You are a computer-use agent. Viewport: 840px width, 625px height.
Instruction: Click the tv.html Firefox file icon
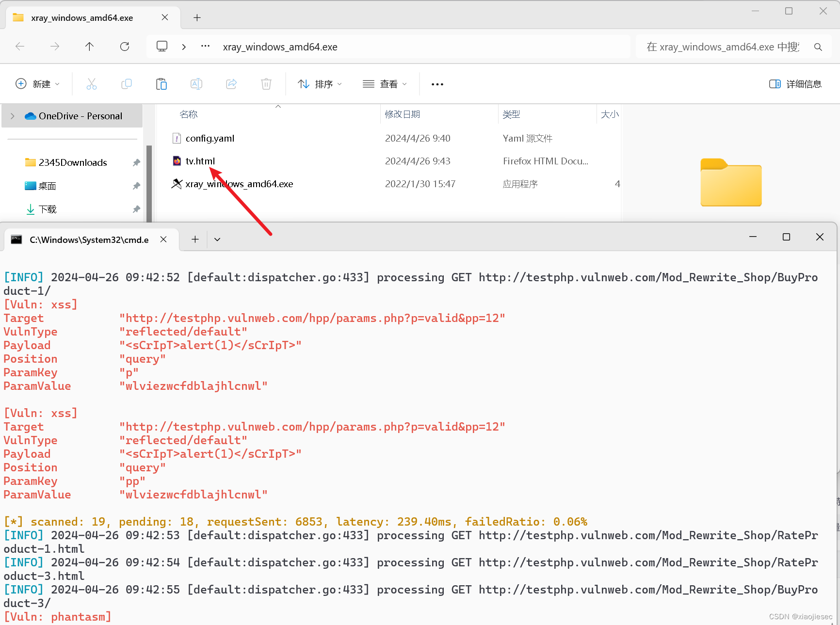(x=177, y=161)
